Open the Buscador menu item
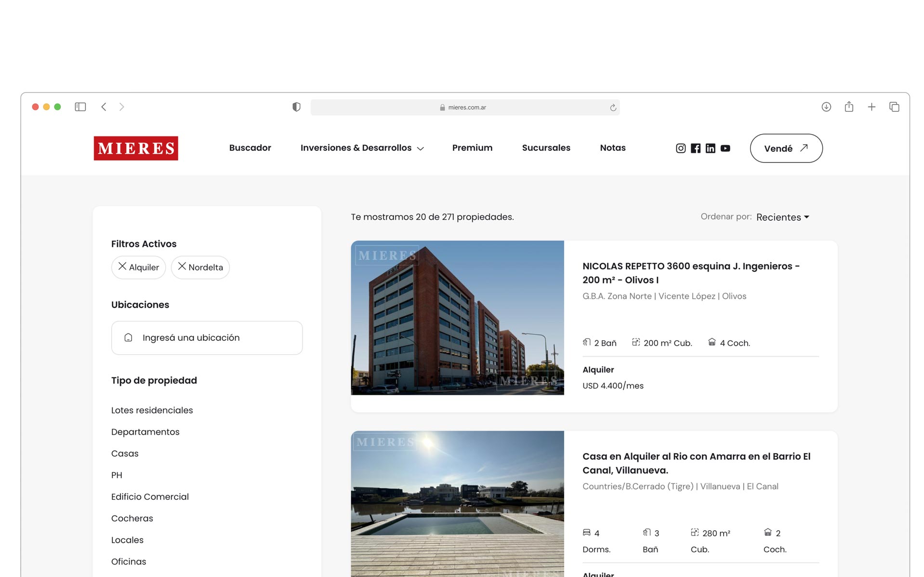This screenshot has height=577, width=924. (250, 148)
